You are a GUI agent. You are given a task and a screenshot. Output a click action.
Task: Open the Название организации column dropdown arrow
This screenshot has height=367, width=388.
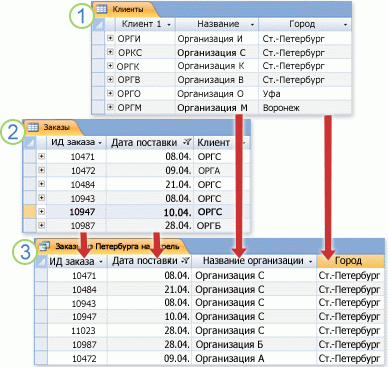tap(311, 262)
